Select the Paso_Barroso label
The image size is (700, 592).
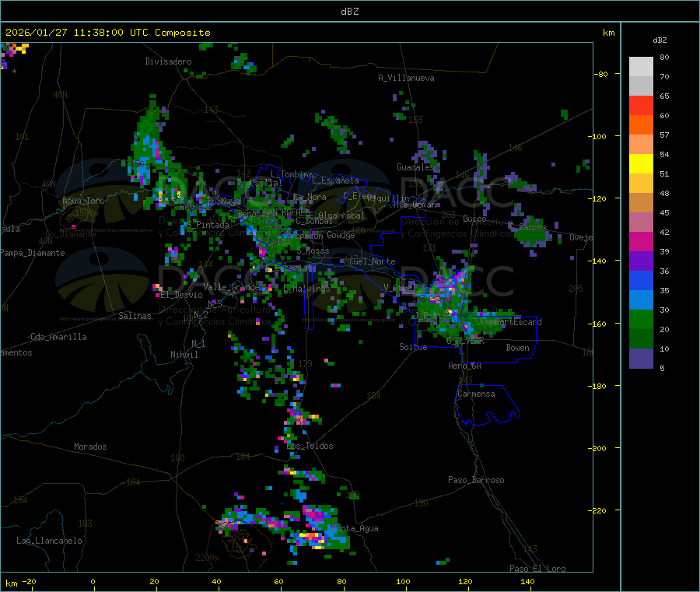pyautogui.click(x=476, y=480)
